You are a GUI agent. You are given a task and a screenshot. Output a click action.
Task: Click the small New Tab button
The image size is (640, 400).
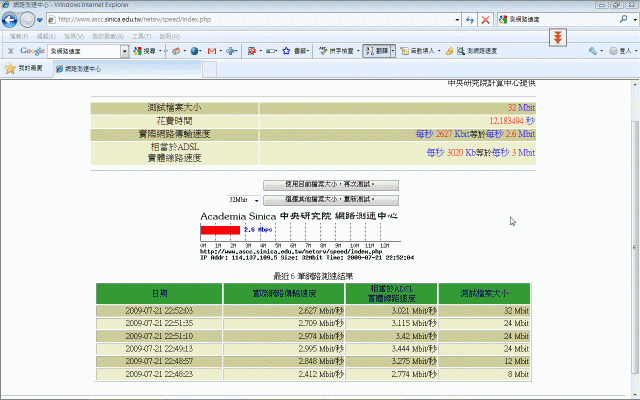point(209,69)
